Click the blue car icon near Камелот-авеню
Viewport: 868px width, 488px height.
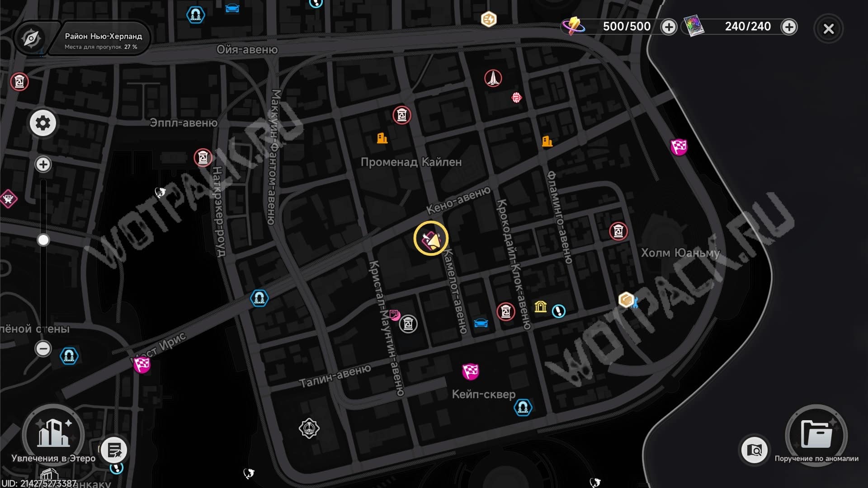(481, 323)
